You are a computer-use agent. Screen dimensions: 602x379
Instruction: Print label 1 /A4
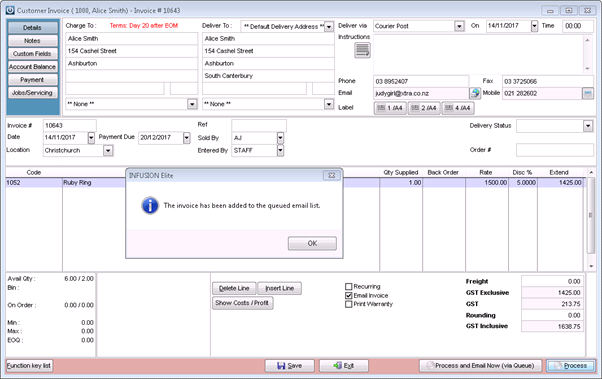pyautogui.click(x=390, y=108)
